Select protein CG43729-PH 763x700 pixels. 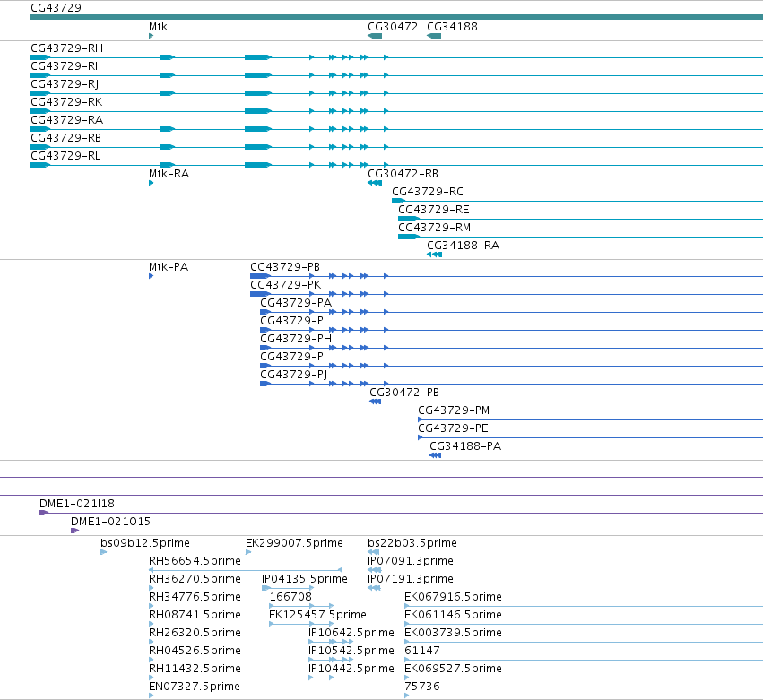[296, 339]
